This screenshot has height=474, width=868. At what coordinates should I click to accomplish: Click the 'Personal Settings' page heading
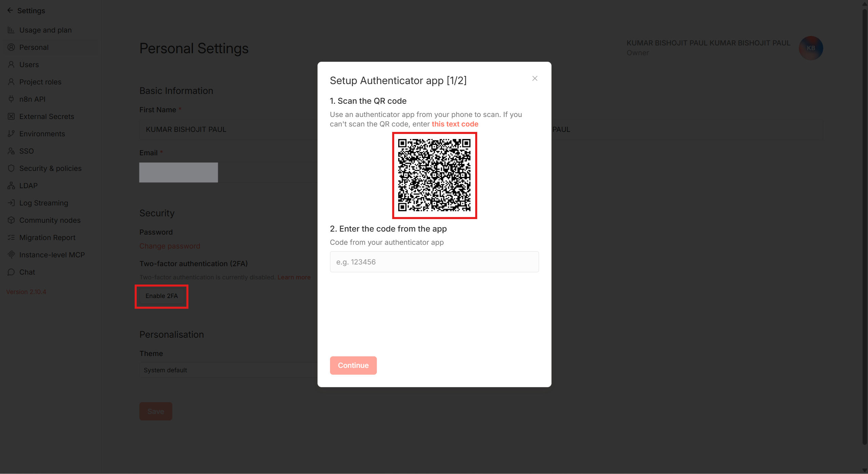(194, 48)
